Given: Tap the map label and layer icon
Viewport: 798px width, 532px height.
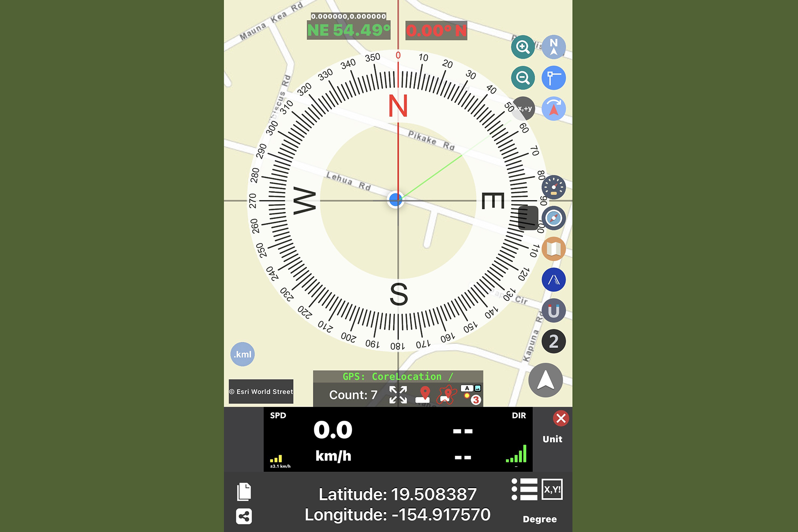Looking at the screenshot, I should coord(471,395).
